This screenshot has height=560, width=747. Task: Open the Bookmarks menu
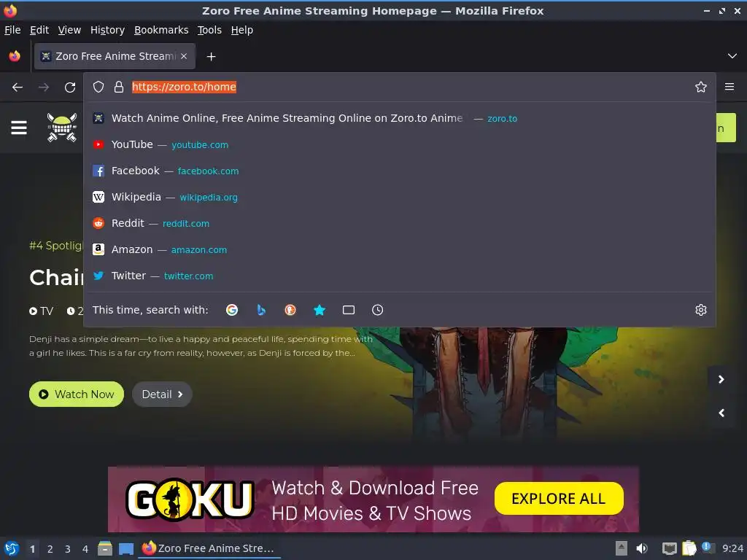pyautogui.click(x=161, y=30)
